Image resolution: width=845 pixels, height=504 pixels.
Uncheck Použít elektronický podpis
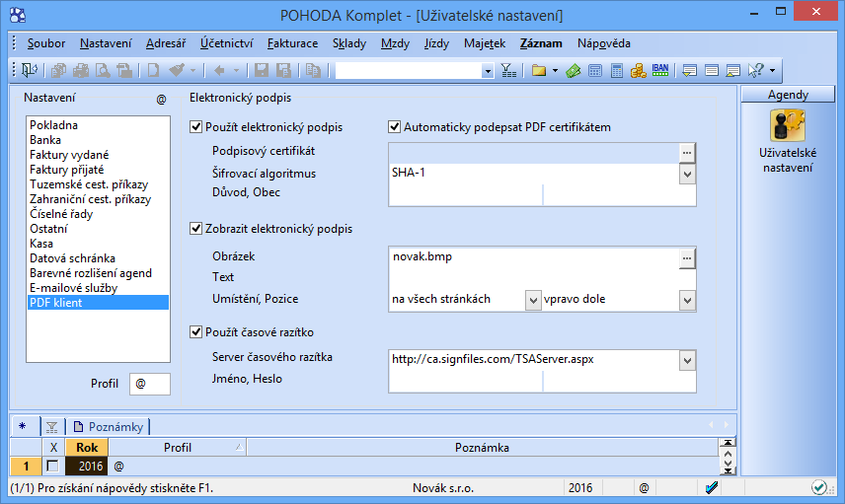click(x=195, y=127)
